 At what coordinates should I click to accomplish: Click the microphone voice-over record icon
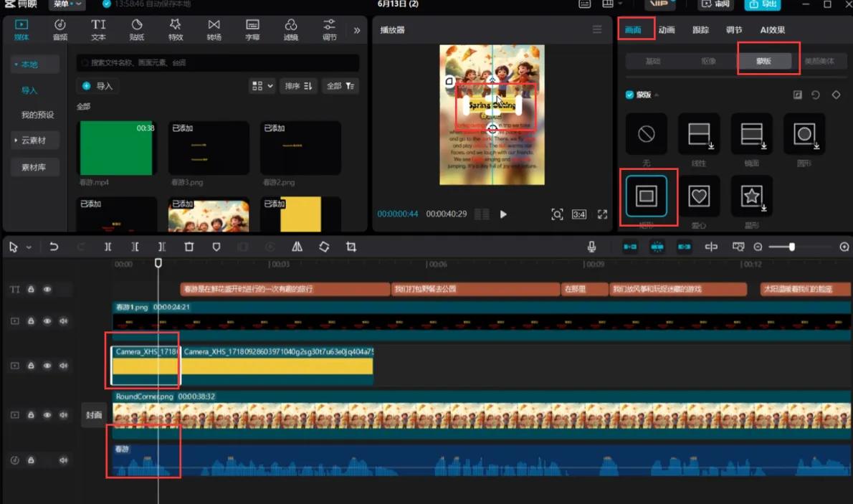click(592, 247)
